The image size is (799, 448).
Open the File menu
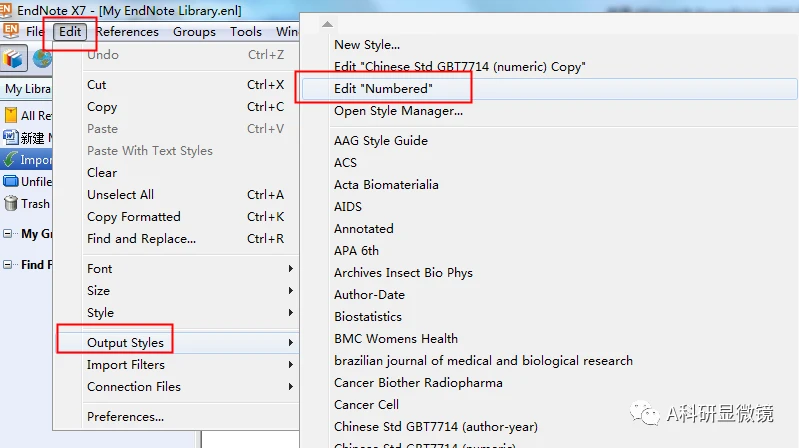pos(35,32)
